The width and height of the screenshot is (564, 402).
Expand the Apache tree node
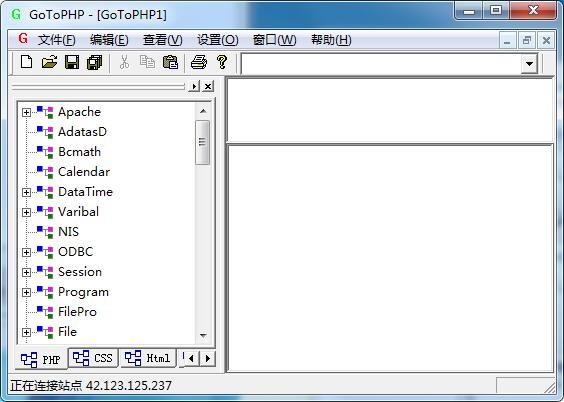point(26,113)
